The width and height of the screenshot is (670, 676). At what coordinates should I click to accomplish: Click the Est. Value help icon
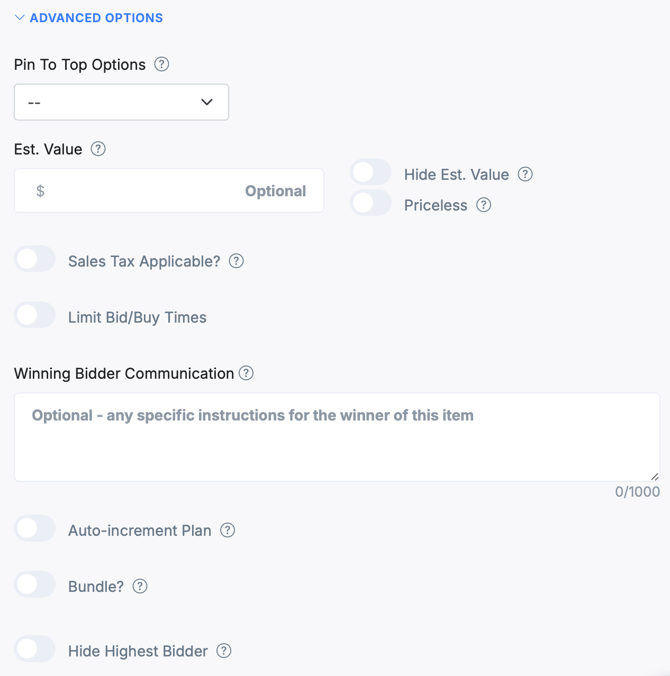pyautogui.click(x=98, y=149)
